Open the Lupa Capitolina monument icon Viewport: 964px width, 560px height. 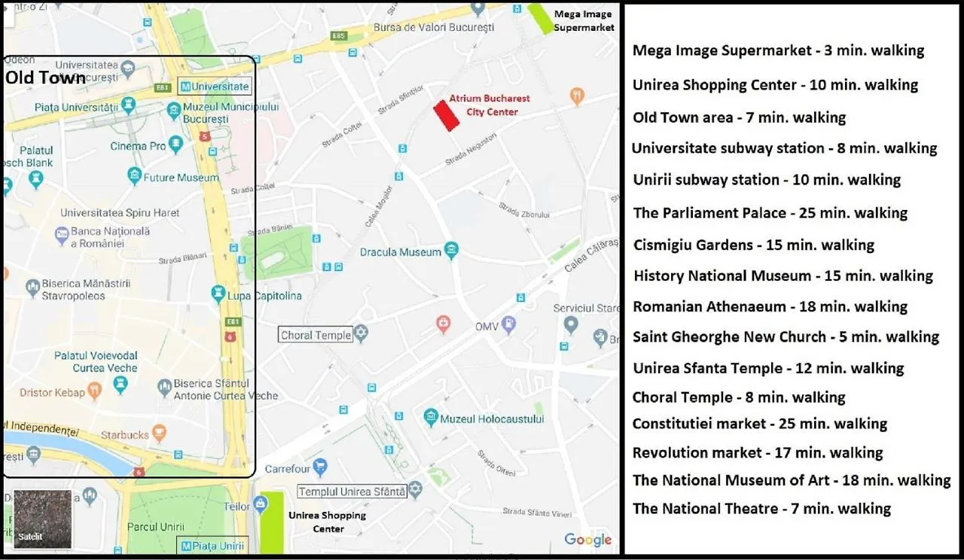tap(218, 294)
